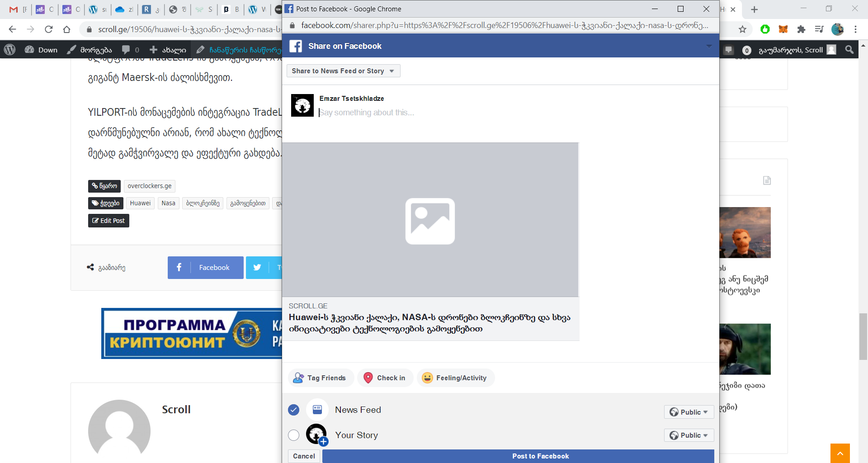The height and width of the screenshot is (463, 868).
Task: Open News Feed Public audience dropdown
Action: click(x=689, y=412)
